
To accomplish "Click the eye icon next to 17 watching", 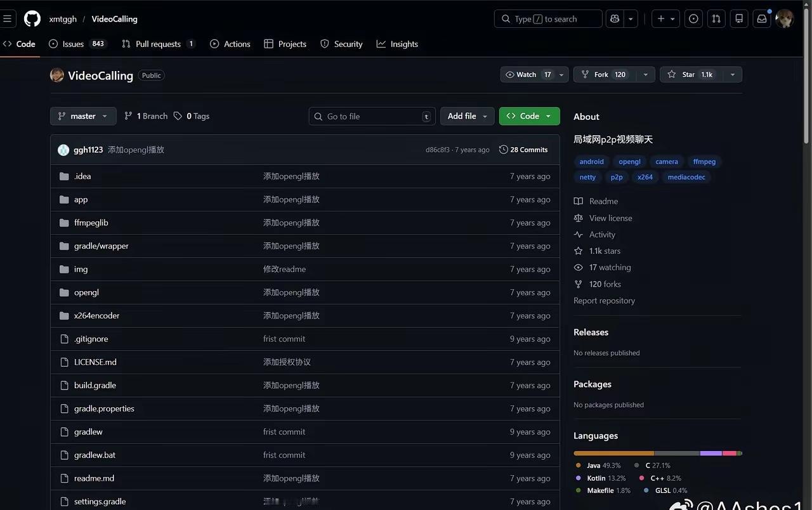I will click(x=579, y=267).
